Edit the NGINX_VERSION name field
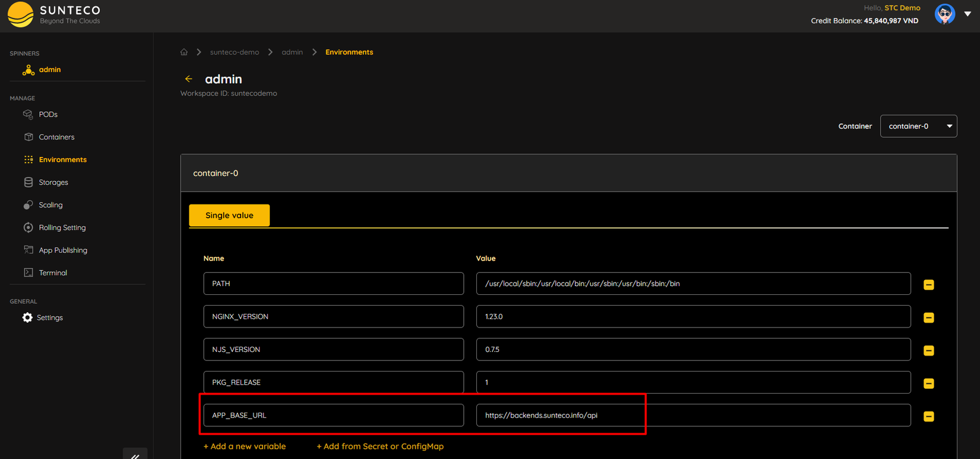 333,316
